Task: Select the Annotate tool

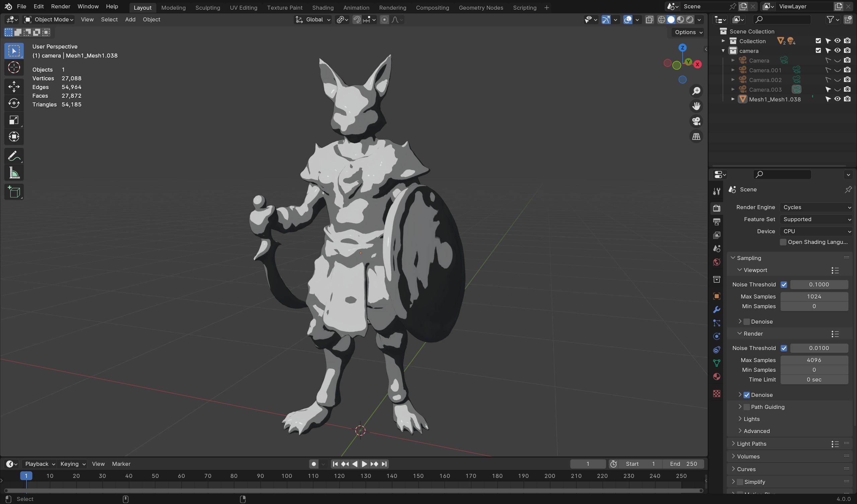Action: point(14,156)
